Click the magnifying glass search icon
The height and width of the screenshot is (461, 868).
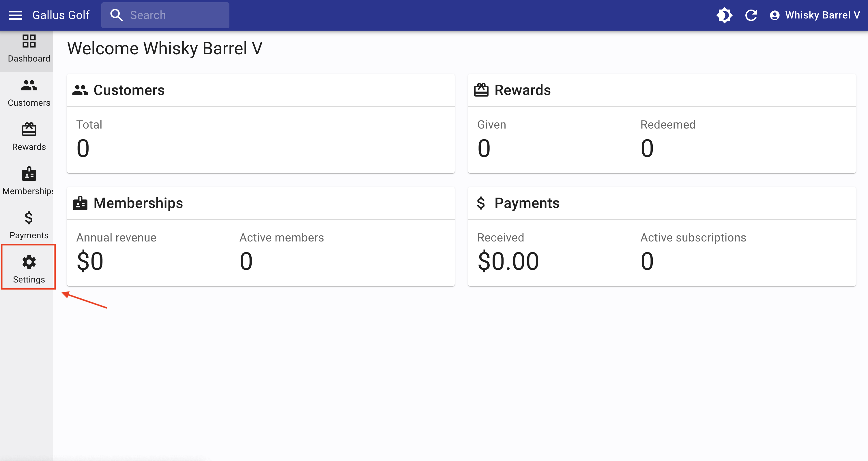tap(116, 15)
